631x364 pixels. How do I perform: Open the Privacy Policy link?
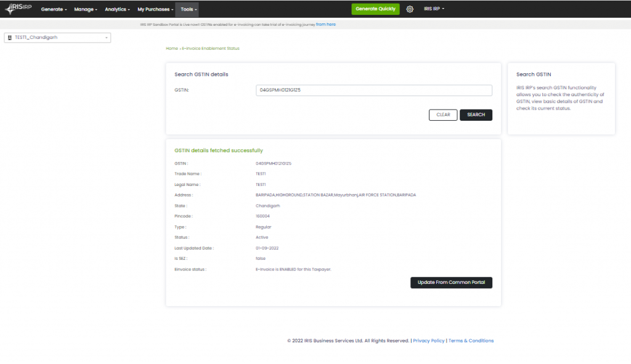(x=428, y=340)
